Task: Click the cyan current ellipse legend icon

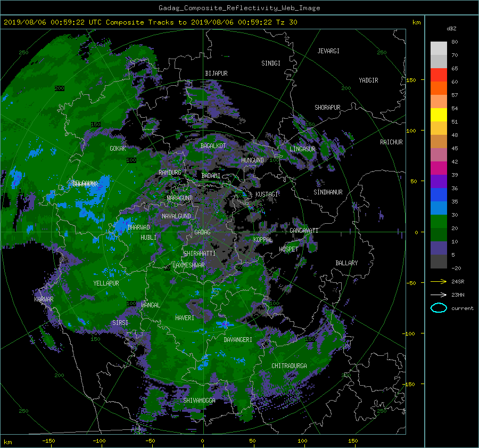Action: click(439, 308)
